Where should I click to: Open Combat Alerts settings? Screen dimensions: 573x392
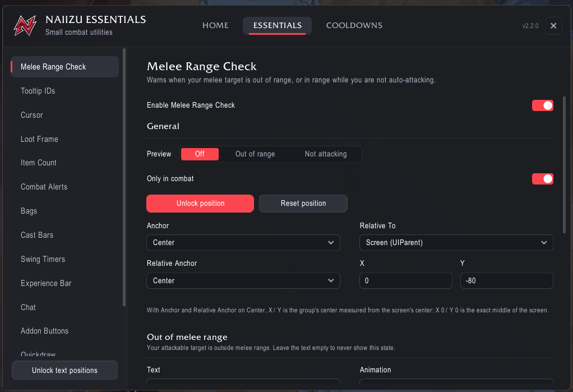tap(64, 187)
